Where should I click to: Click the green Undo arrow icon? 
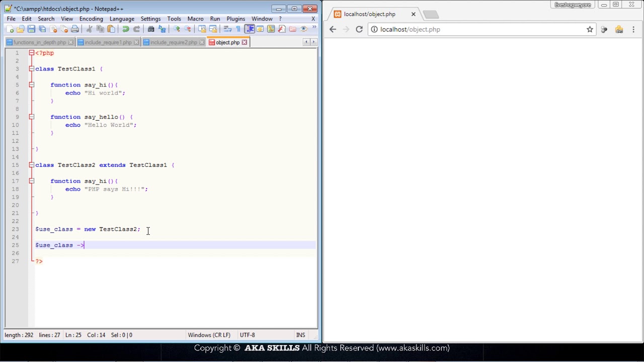[x=125, y=29]
